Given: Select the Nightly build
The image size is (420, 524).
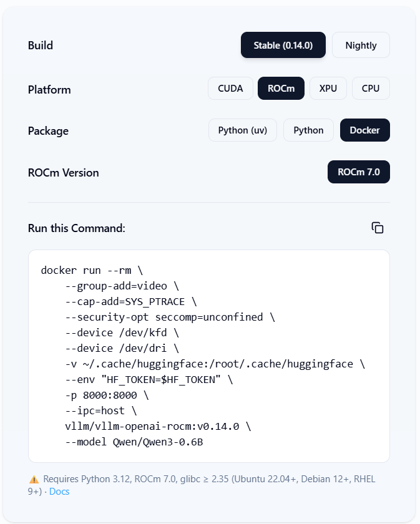Looking at the screenshot, I should (x=361, y=45).
